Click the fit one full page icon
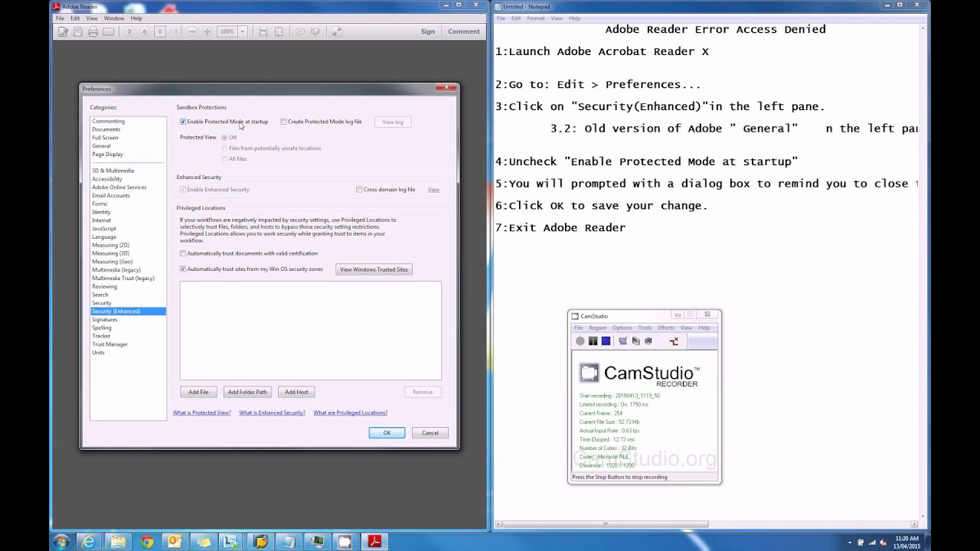This screenshot has height=551, width=980. point(279,31)
